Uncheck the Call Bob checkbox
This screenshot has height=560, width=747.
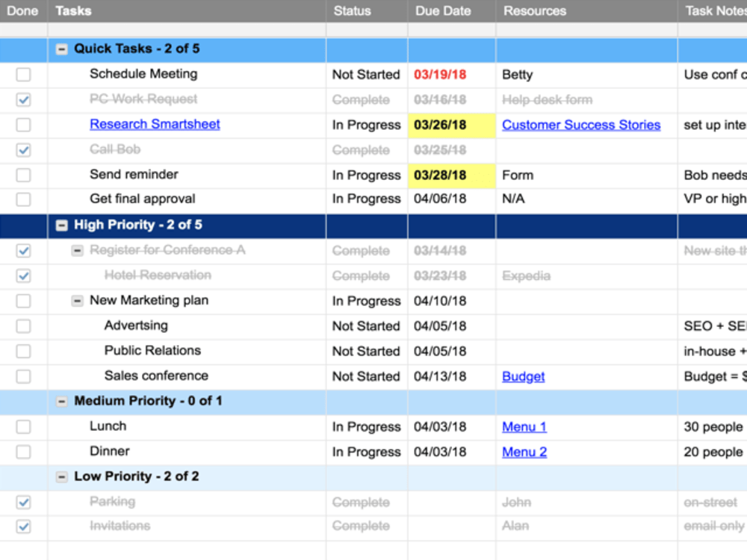click(x=23, y=150)
